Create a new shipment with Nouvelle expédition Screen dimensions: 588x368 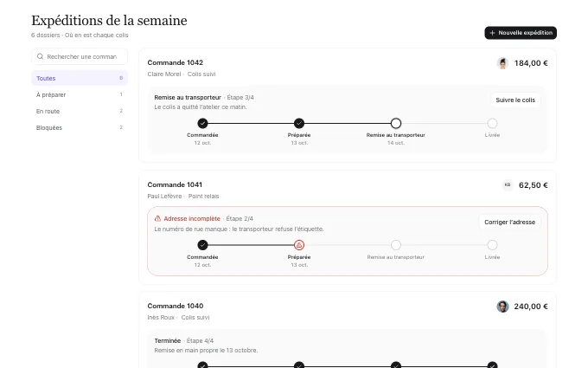(x=521, y=33)
